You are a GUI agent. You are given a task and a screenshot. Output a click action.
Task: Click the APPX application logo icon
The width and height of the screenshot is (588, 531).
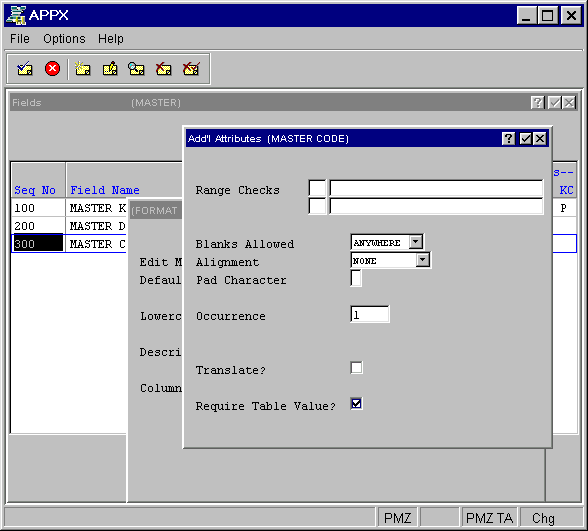pyautogui.click(x=16, y=15)
